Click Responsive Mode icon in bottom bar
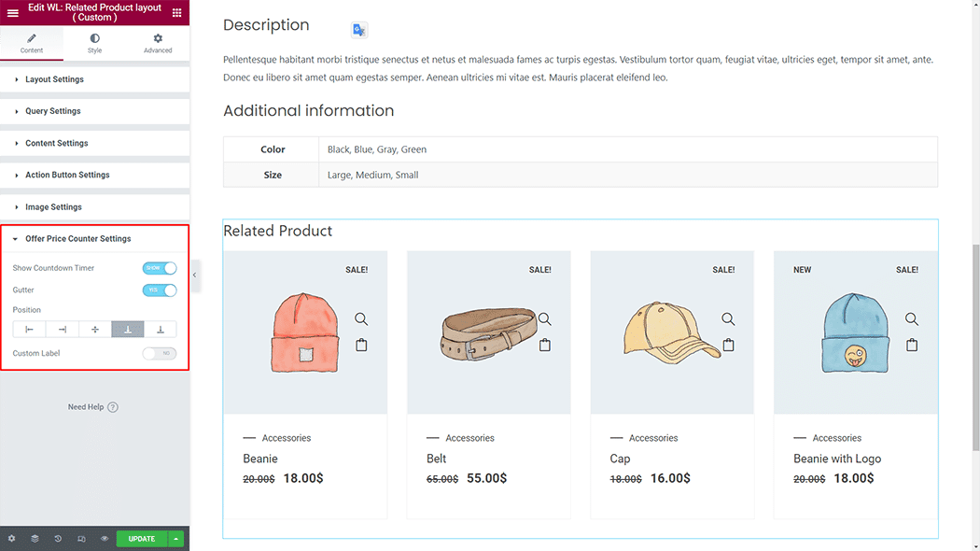 [81, 539]
